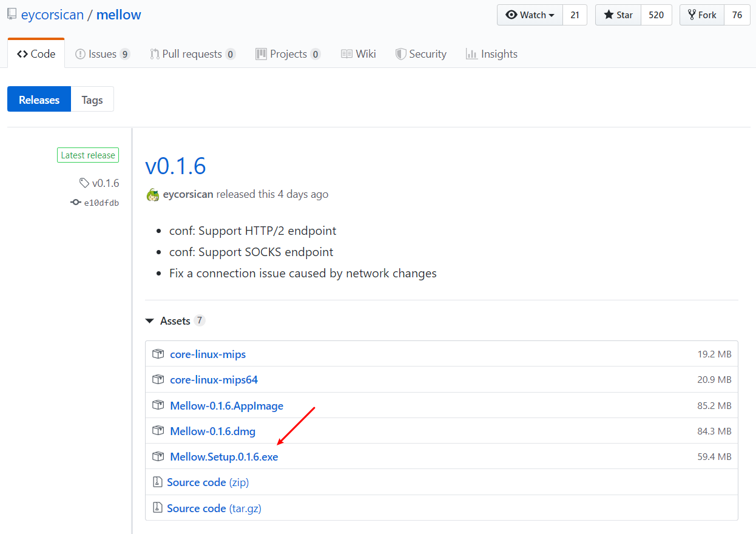Go to the Insights tab
756x534 pixels.
(x=491, y=54)
